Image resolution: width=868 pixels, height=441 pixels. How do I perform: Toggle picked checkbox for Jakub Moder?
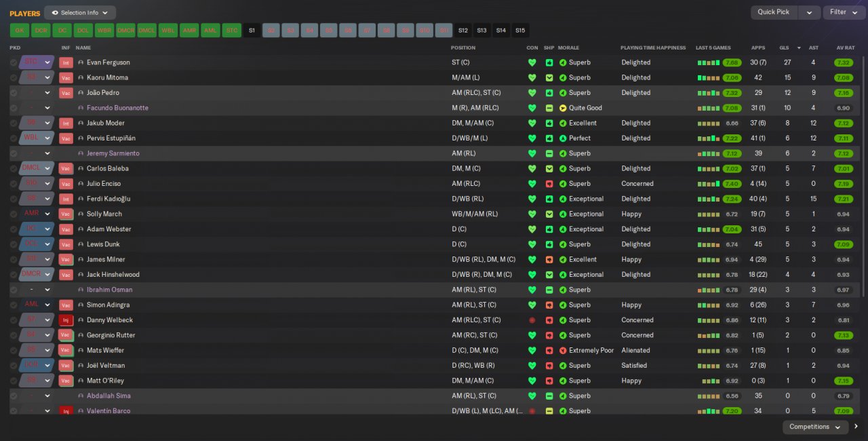(x=14, y=123)
